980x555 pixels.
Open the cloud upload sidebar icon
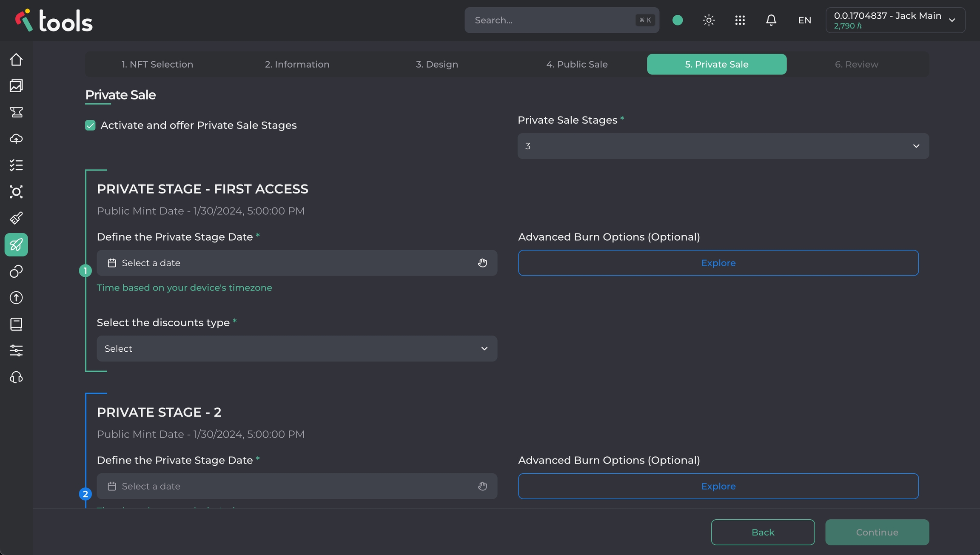tap(16, 139)
